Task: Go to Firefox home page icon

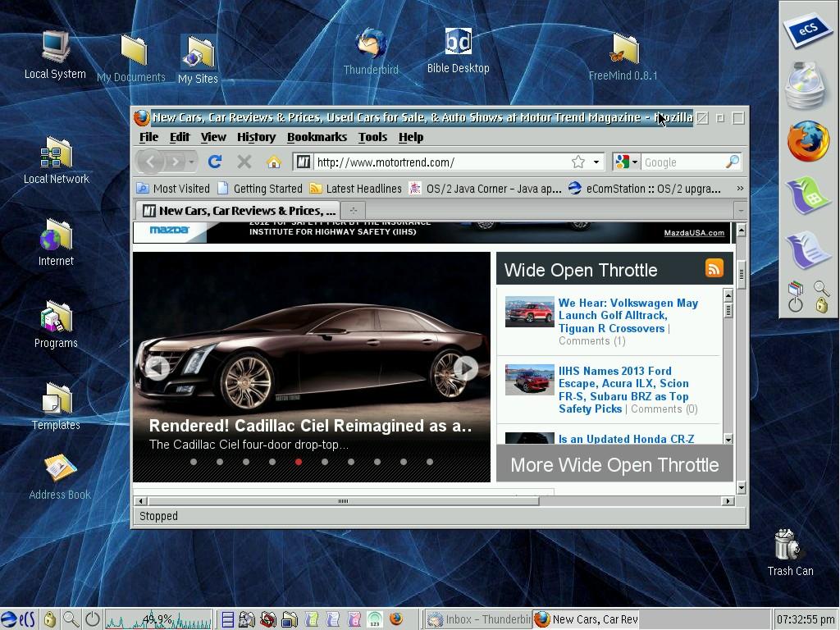Action: [x=274, y=162]
